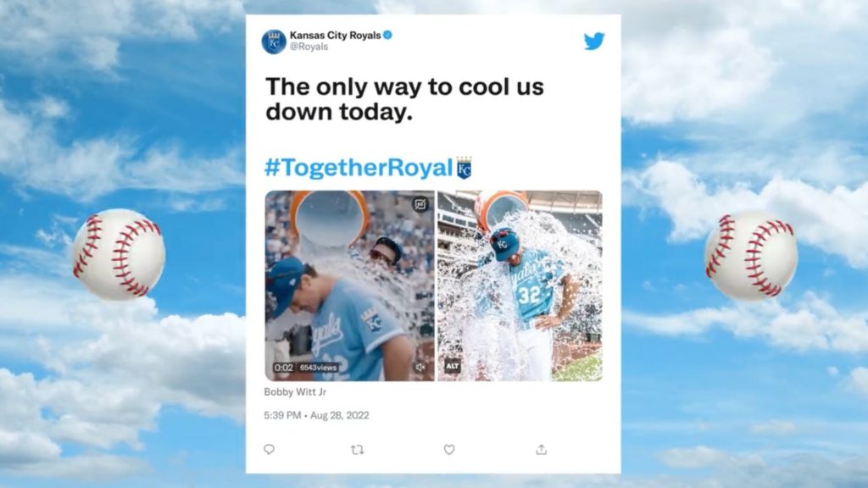Image resolution: width=868 pixels, height=488 pixels.
Task: Click the retweet arrows icon
Action: coord(358,450)
